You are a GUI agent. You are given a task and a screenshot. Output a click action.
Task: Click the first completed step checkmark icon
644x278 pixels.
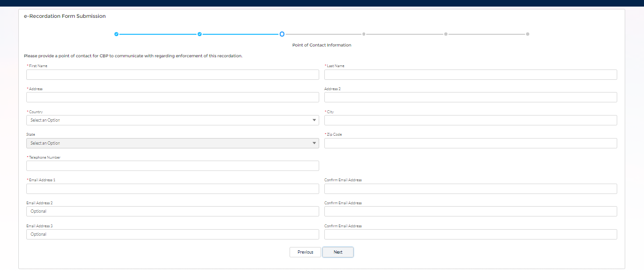tap(117, 34)
